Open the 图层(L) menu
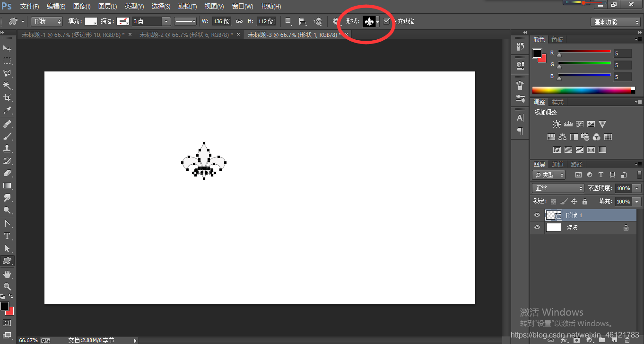Screen dimensions: 644x344 point(107,7)
